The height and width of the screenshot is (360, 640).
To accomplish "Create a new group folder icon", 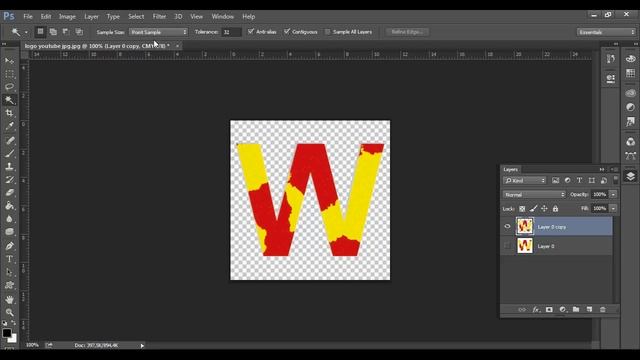I will [x=576, y=309].
